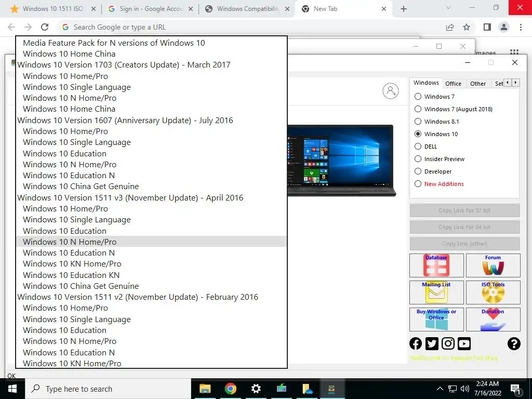Select the Windows 7 radio button
Screen dimensions: 532x399
point(418,97)
